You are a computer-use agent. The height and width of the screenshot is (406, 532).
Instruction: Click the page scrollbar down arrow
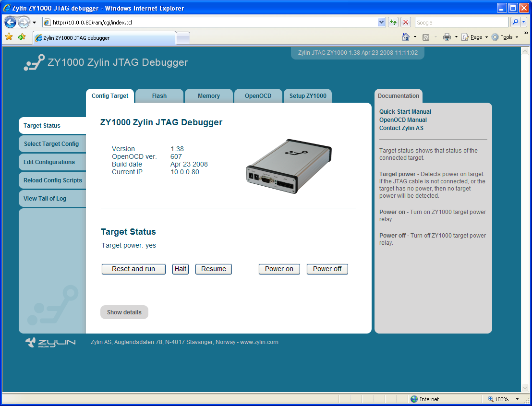(x=525, y=388)
